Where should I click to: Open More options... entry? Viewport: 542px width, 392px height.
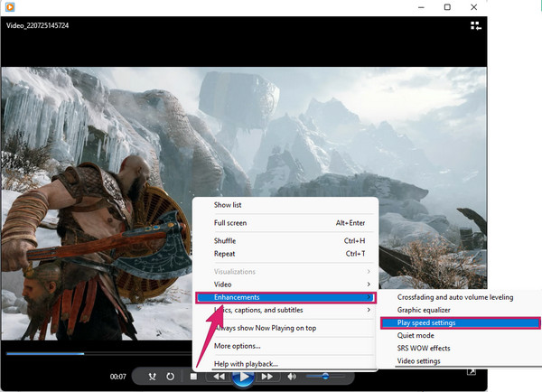click(x=285, y=346)
